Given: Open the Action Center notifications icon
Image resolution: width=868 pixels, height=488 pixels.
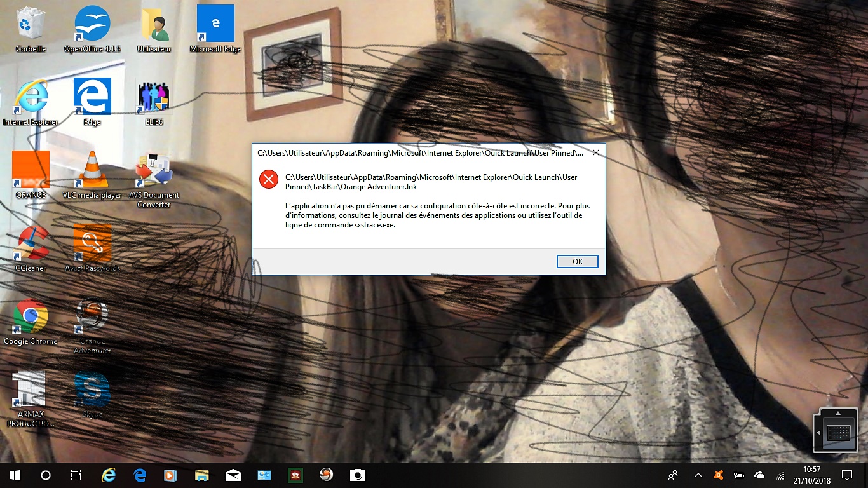Looking at the screenshot, I should (846, 475).
